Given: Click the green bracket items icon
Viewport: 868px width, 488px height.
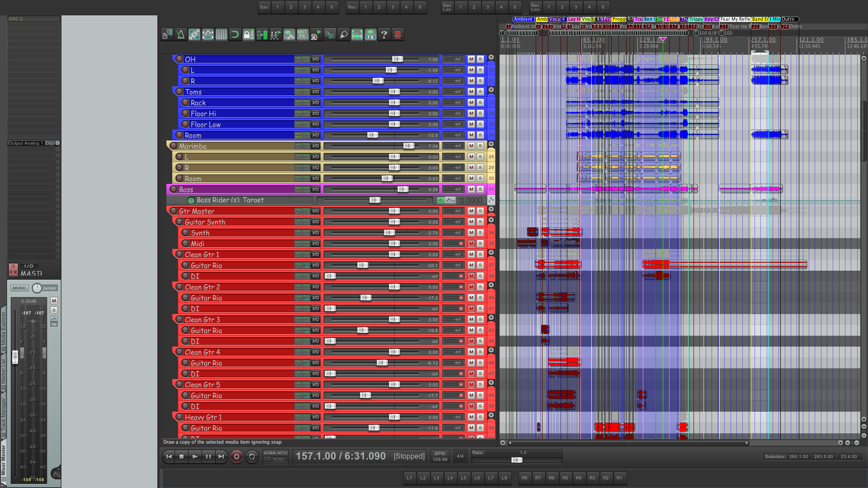Looking at the screenshot, I should pos(357,34).
